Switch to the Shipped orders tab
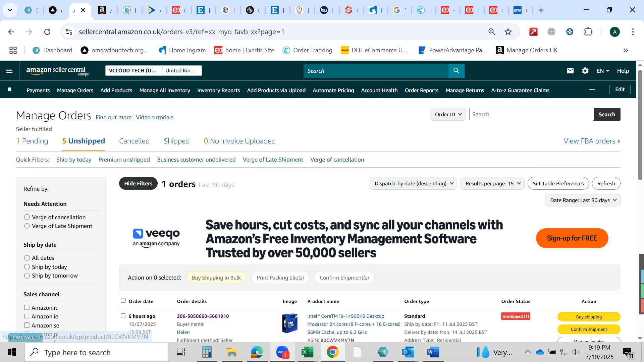 176,141
